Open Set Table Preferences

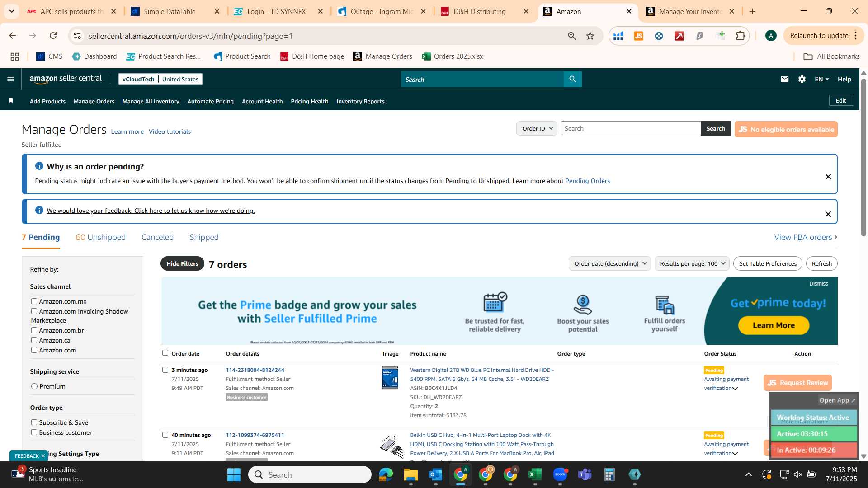768,263
